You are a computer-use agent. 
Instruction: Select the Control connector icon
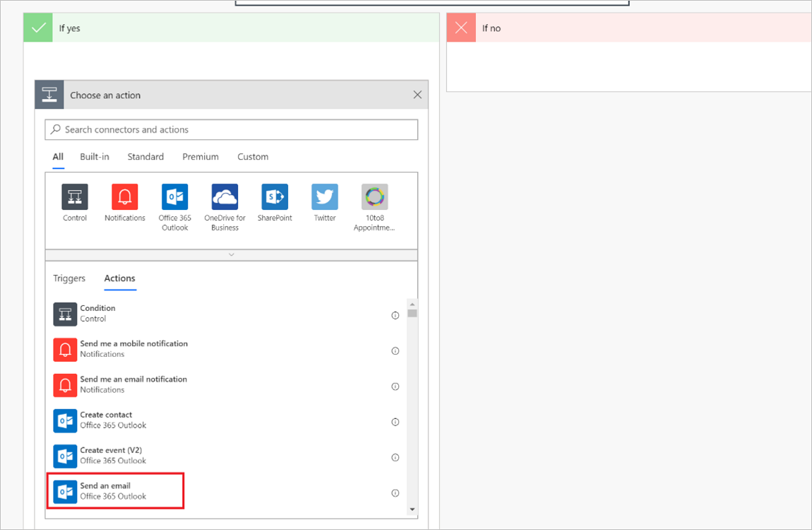74,196
